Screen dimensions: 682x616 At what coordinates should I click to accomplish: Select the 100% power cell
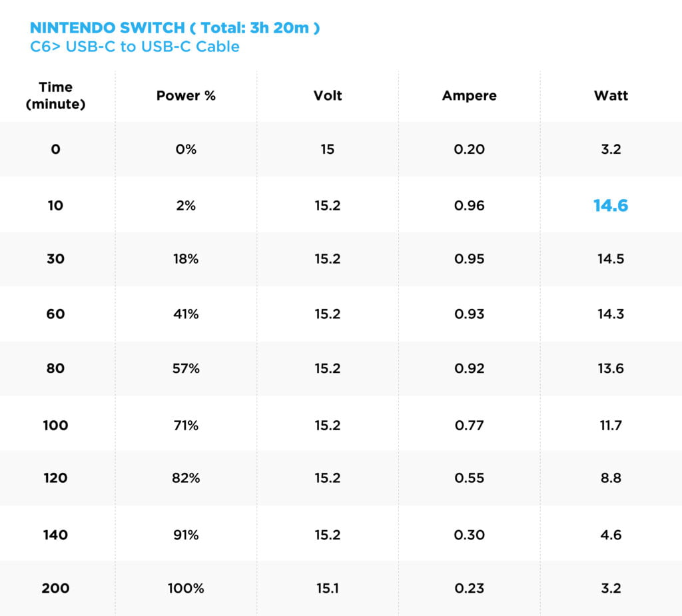pyautogui.click(x=186, y=589)
